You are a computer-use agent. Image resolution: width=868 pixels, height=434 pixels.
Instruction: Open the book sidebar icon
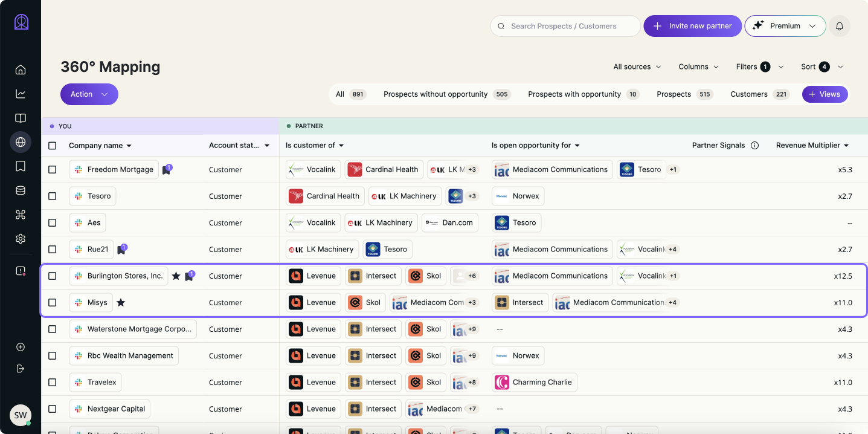click(21, 118)
